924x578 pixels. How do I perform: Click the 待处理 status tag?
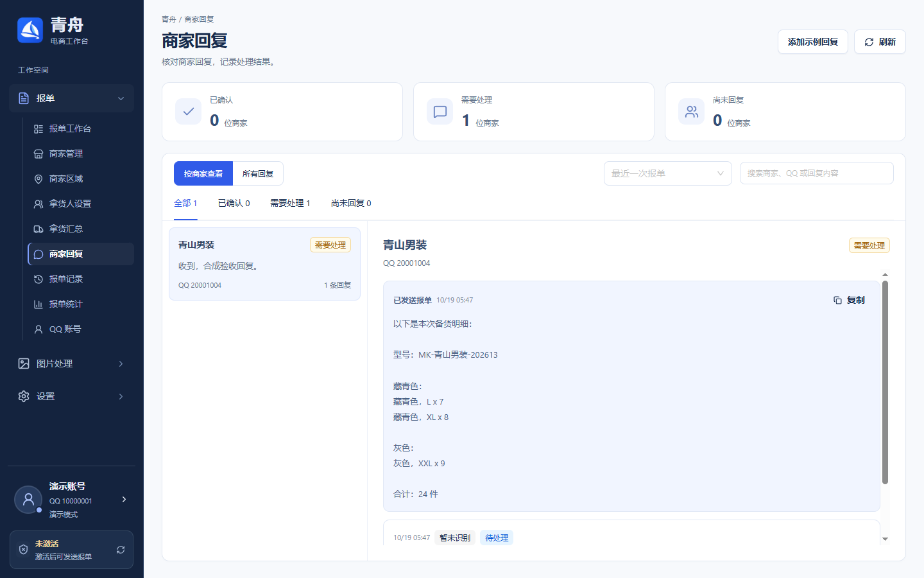point(497,538)
